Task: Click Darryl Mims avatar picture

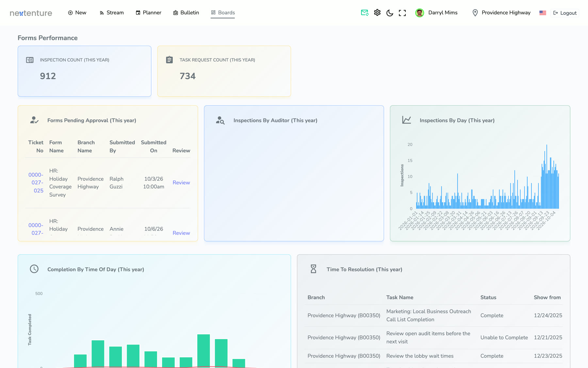Action: 420,13
